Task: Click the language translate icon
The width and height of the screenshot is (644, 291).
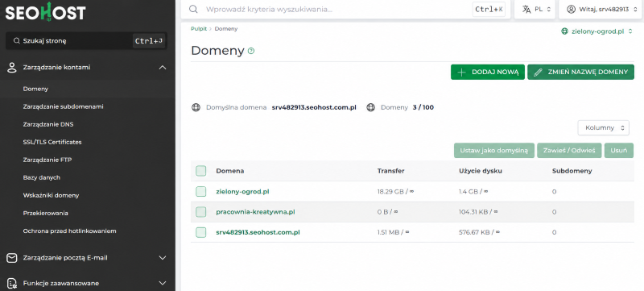Action: tap(526, 9)
